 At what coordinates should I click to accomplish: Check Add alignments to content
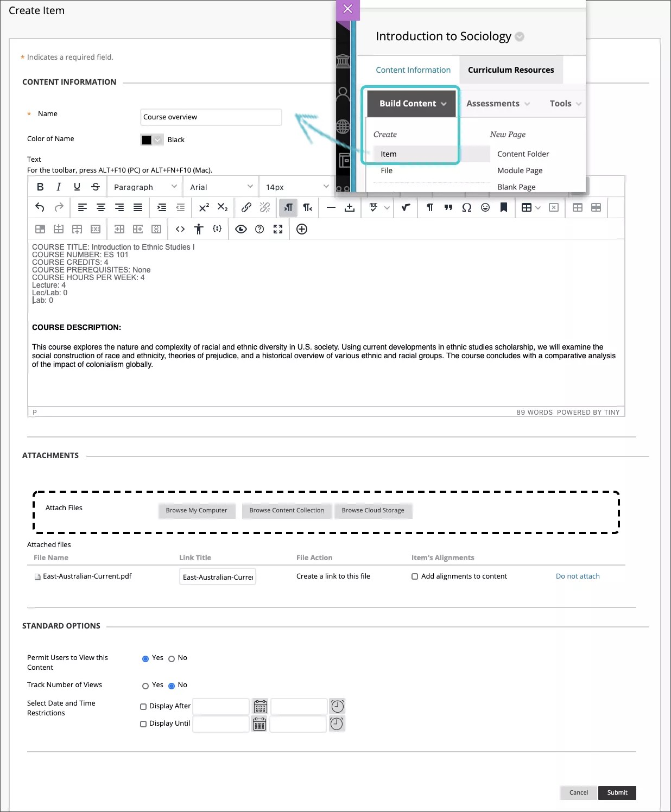pos(415,576)
